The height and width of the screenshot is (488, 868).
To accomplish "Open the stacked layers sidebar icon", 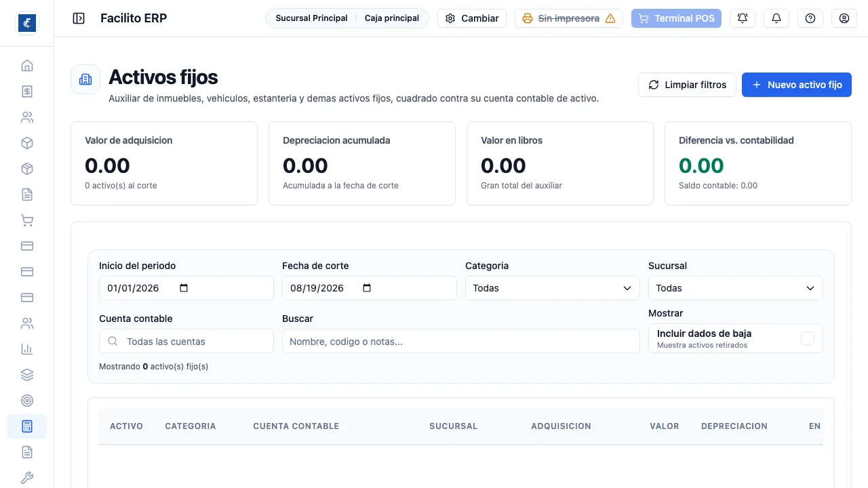I will [27, 375].
